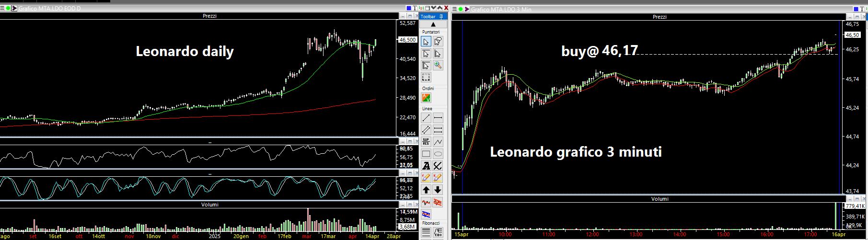Choose the pointer with horizontal line tool
Screen dimensions: 868x240
426,54
